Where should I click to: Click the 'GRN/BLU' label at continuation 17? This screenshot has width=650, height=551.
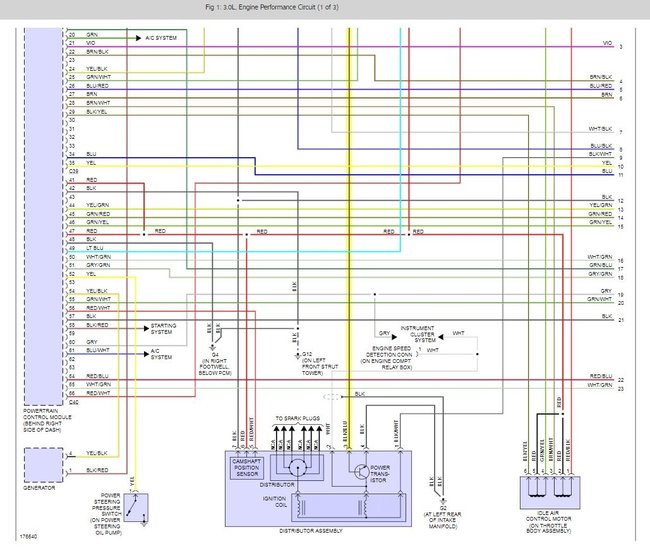tap(601, 265)
